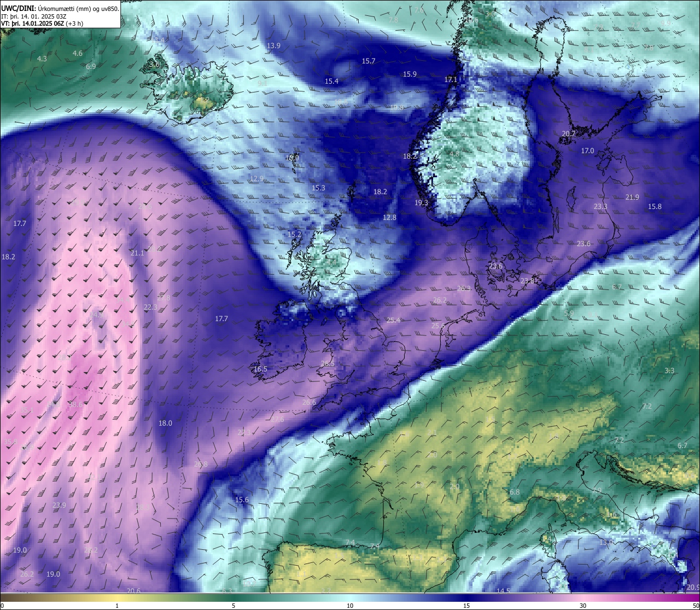This screenshot has height=610, width=700.
Task: Click the map value '21.1'
Action: click(x=137, y=253)
